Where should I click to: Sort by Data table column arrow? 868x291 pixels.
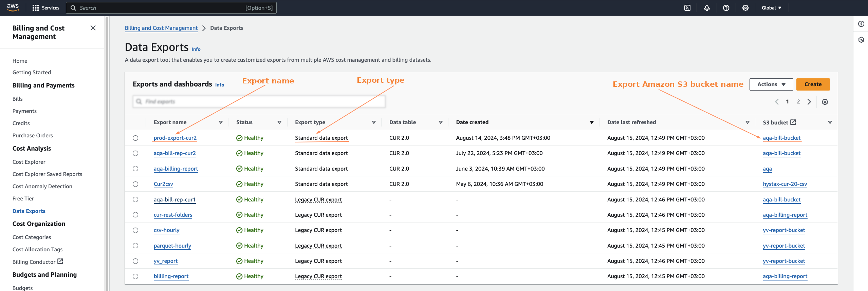click(x=441, y=122)
